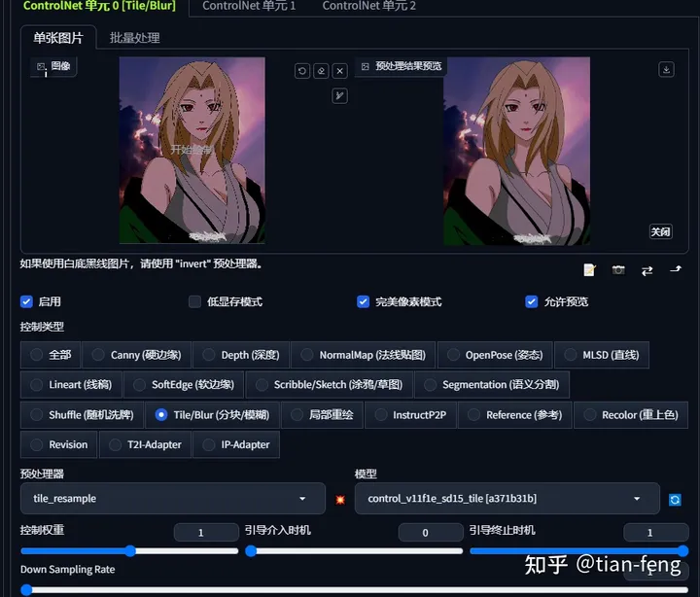Click the image label icon above the canvas

coord(41,66)
